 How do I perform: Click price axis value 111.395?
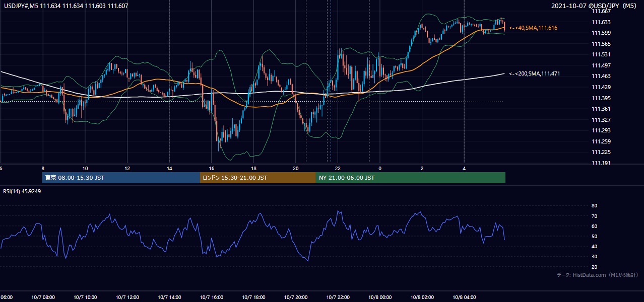(601, 98)
